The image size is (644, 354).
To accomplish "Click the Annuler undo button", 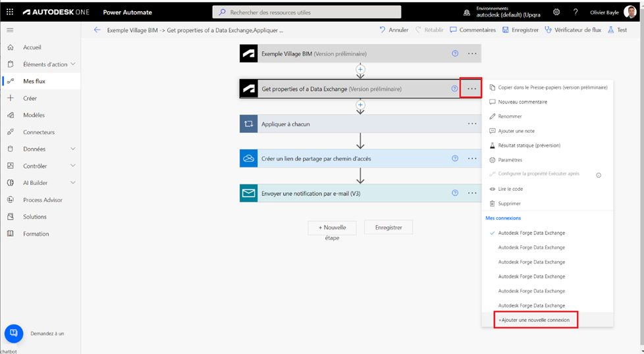I will 394,30.
